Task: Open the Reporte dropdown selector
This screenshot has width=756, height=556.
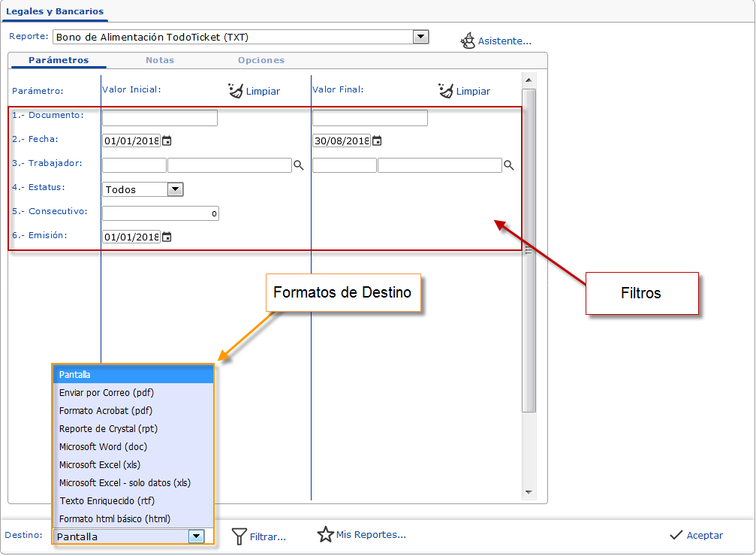Action: point(421,37)
